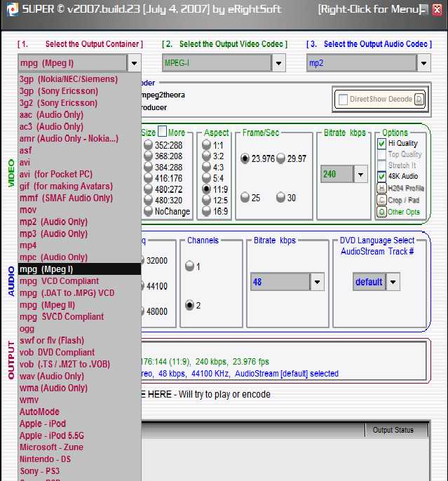
Task: Click the mpg (Mpeg I) container field
Action: click(73, 63)
